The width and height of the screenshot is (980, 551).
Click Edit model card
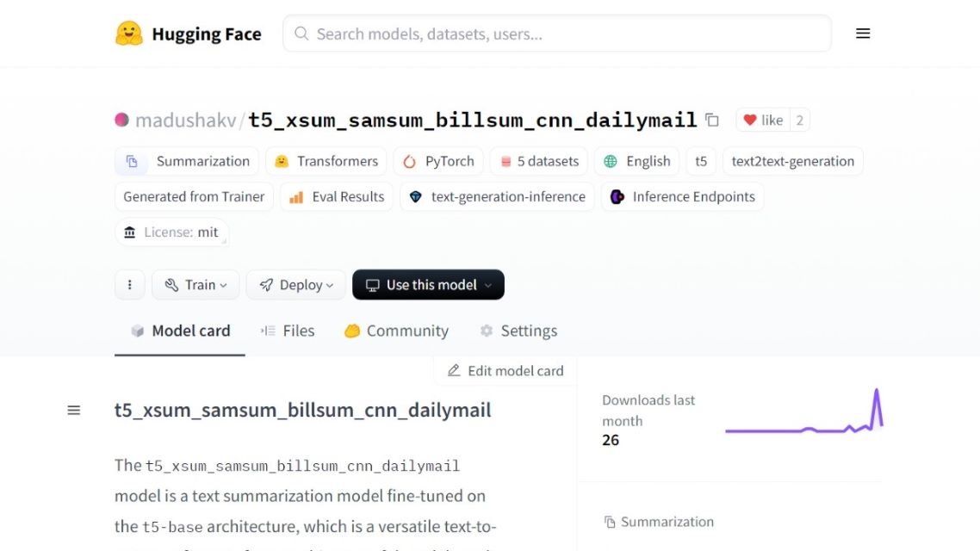[x=505, y=370]
